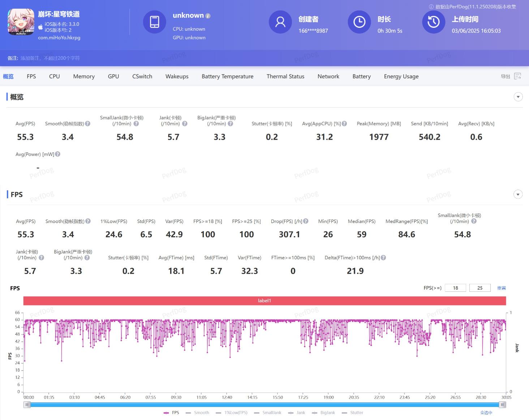This screenshot has height=420, width=529.
Task: Click the remark input field 添加备注
Action: pyautogui.click(x=50, y=58)
